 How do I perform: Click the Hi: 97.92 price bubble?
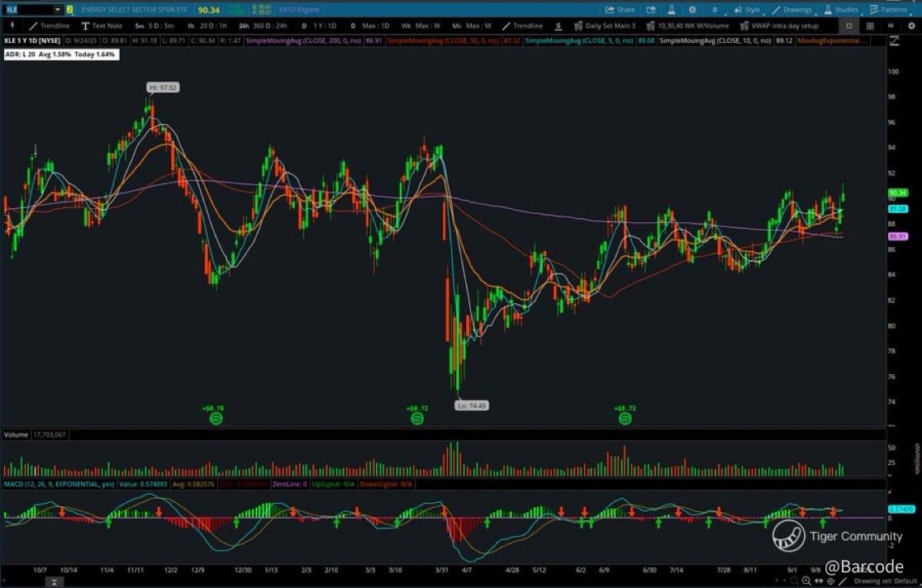click(x=163, y=88)
